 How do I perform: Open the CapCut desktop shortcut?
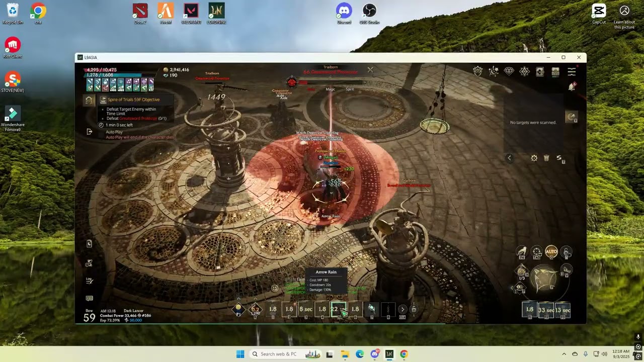click(x=599, y=13)
